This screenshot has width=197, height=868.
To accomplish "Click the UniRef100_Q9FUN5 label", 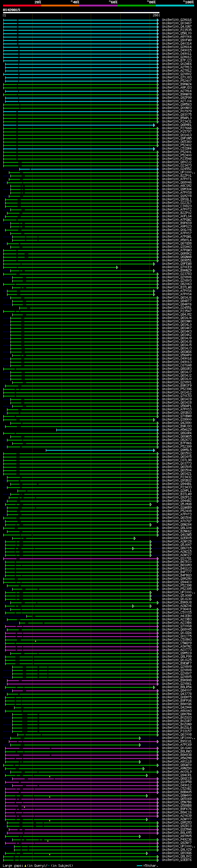I will [x=177, y=139].
